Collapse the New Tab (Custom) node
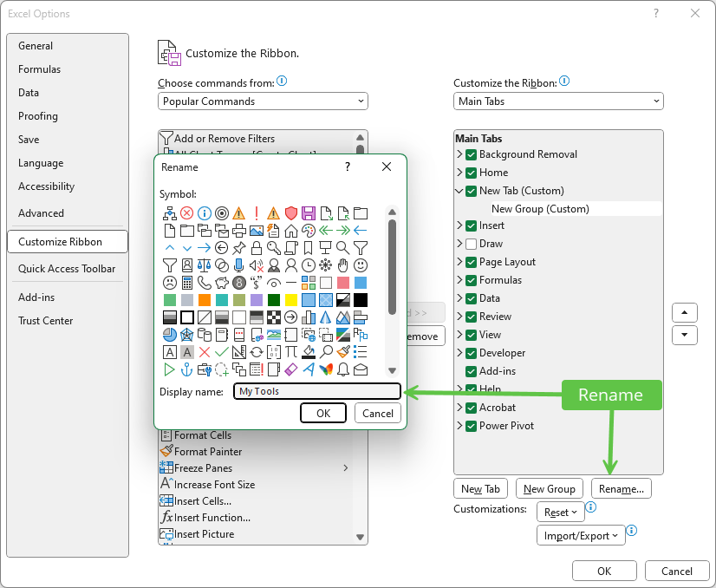Viewport: 716px width, 588px height. pos(459,191)
